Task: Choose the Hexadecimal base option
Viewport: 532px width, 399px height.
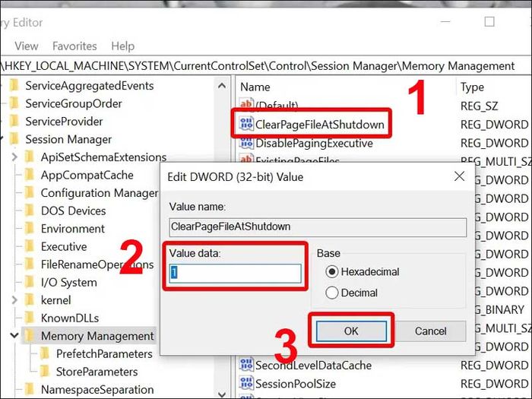Action: (x=332, y=272)
